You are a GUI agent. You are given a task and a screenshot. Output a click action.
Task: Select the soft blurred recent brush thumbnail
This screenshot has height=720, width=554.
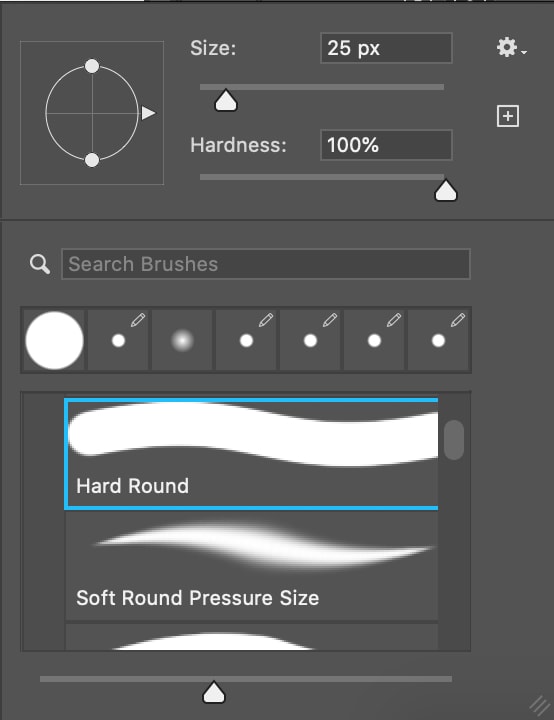182,340
